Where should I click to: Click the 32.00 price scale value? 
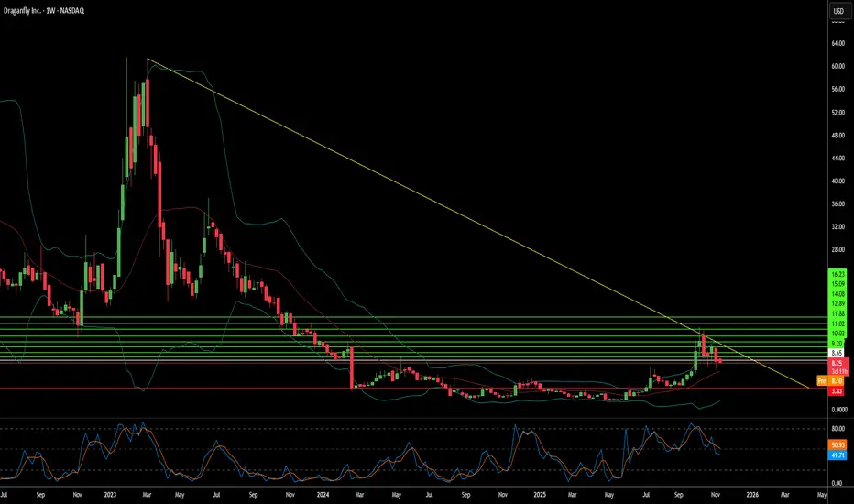(838, 226)
